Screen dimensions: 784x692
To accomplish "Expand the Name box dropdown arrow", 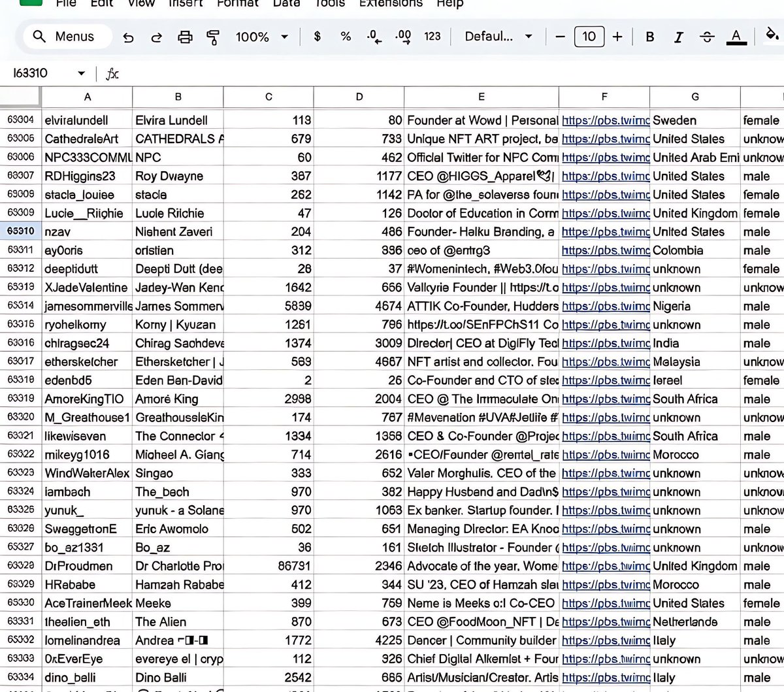I will [81, 73].
